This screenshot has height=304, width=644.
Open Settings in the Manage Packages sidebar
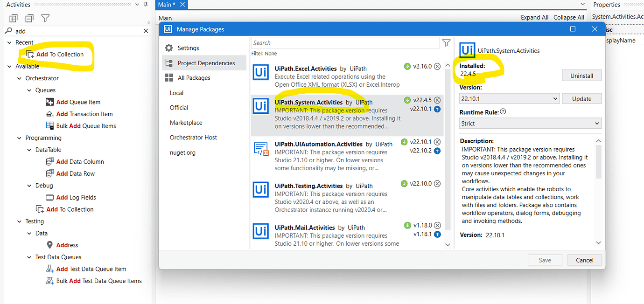tap(188, 47)
